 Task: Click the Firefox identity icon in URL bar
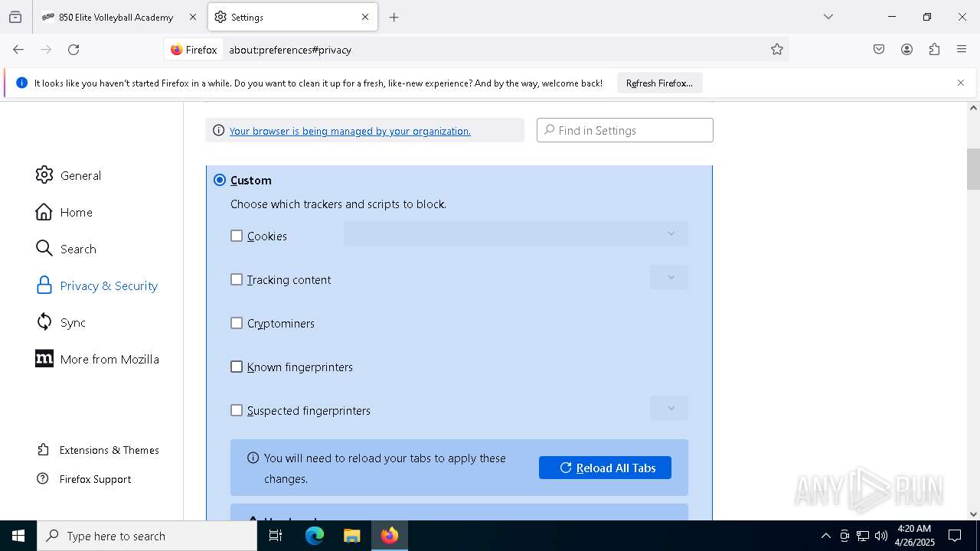coord(194,50)
